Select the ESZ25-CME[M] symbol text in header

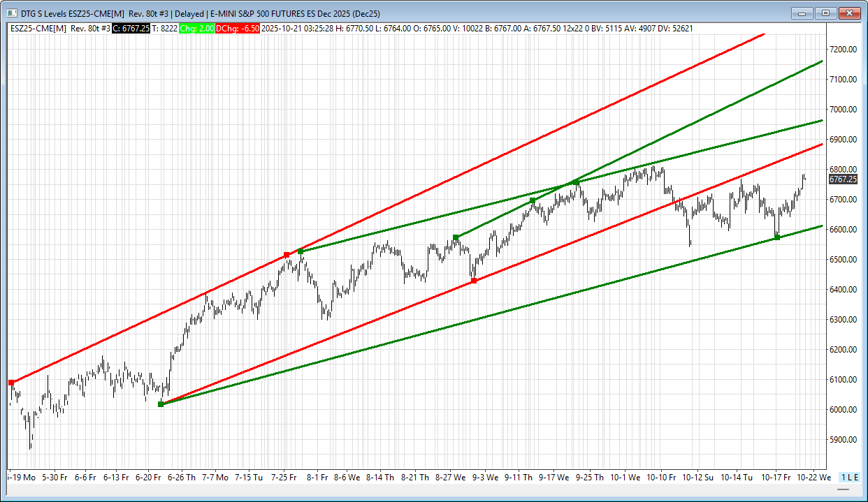[x=38, y=29]
